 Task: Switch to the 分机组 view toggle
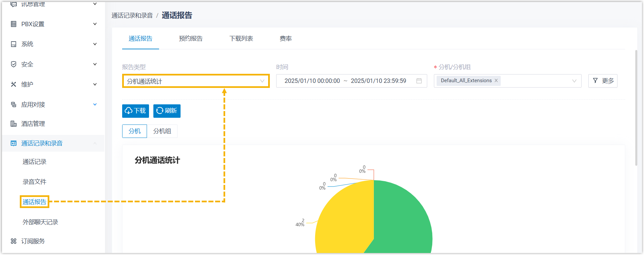click(162, 131)
